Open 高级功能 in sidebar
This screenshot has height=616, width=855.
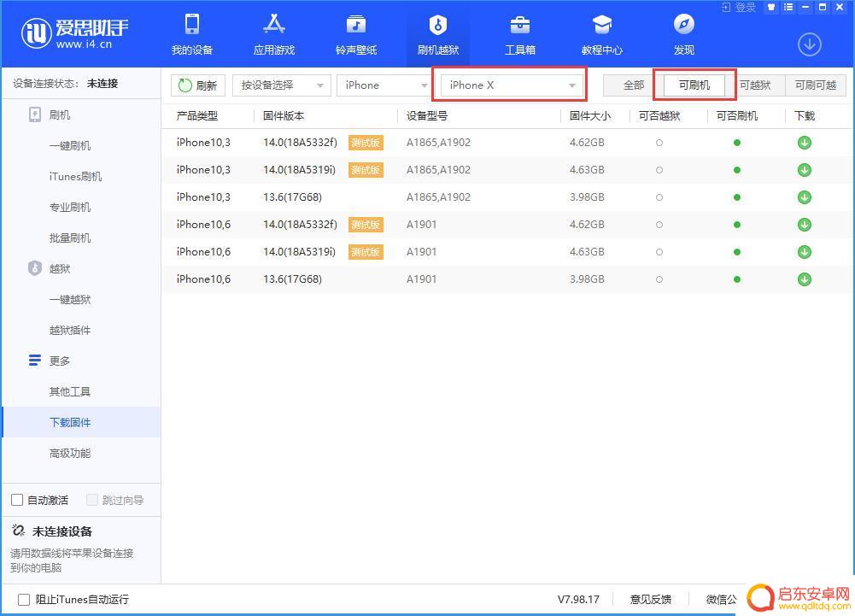coord(70,454)
